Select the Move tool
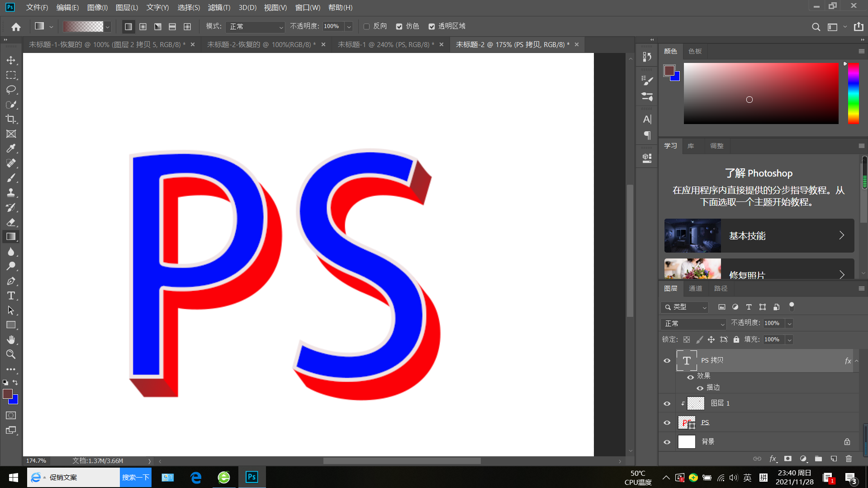 coord(11,60)
